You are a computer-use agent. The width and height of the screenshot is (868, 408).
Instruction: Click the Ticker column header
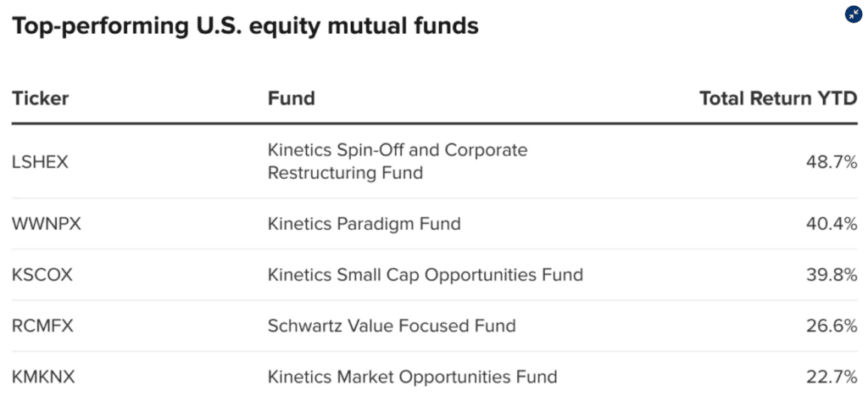coord(41,98)
